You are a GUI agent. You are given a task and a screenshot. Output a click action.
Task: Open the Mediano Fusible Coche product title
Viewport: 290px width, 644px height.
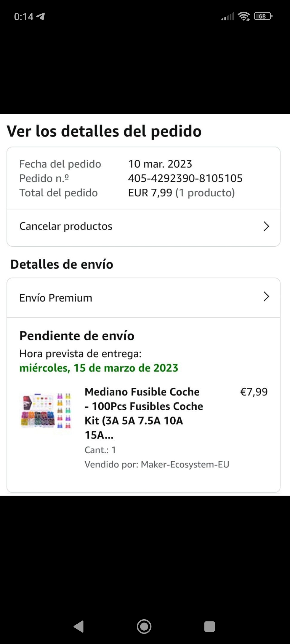(x=144, y=413)
